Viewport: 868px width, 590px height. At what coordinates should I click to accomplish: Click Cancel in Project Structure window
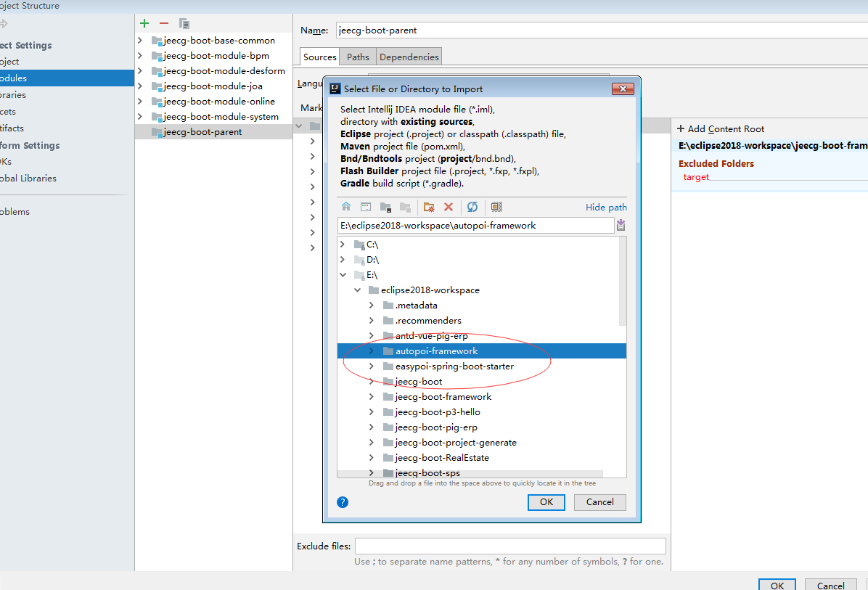(x=830, y=585)
